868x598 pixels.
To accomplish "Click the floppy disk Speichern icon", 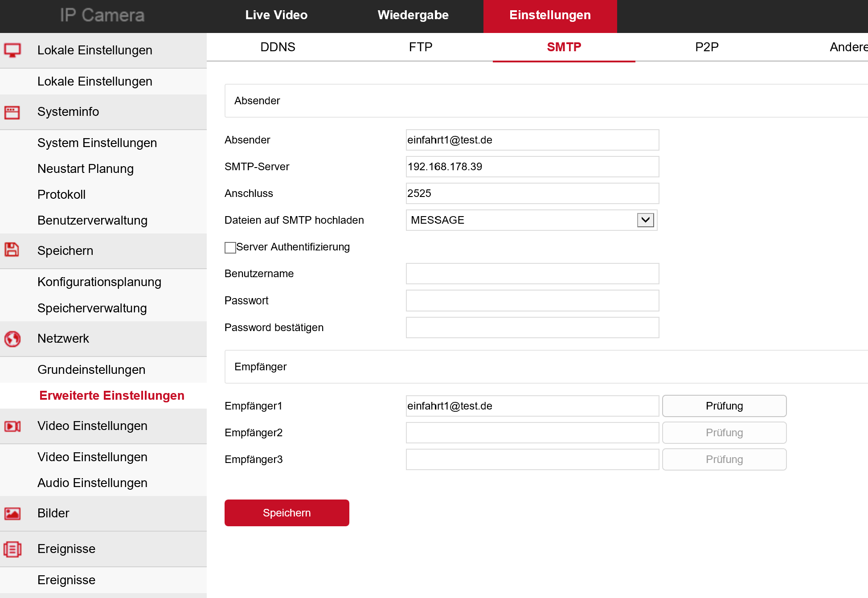I will pyautogui.click(x=12, y=250).
